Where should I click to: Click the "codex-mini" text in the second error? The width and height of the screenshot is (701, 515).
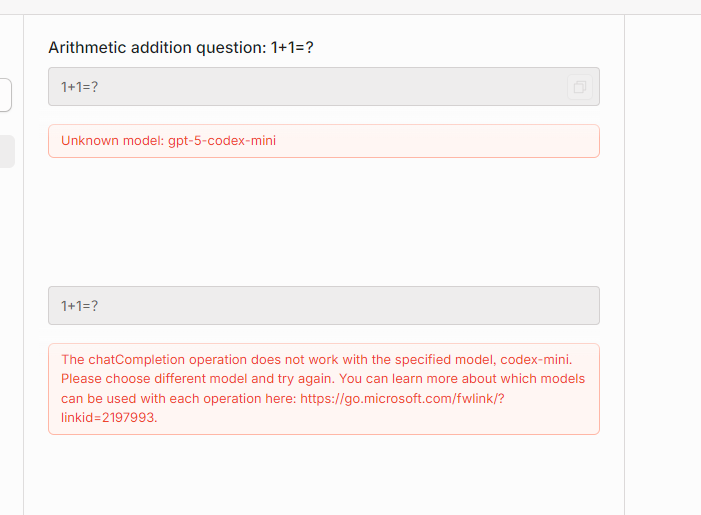[x=538, y=359]
